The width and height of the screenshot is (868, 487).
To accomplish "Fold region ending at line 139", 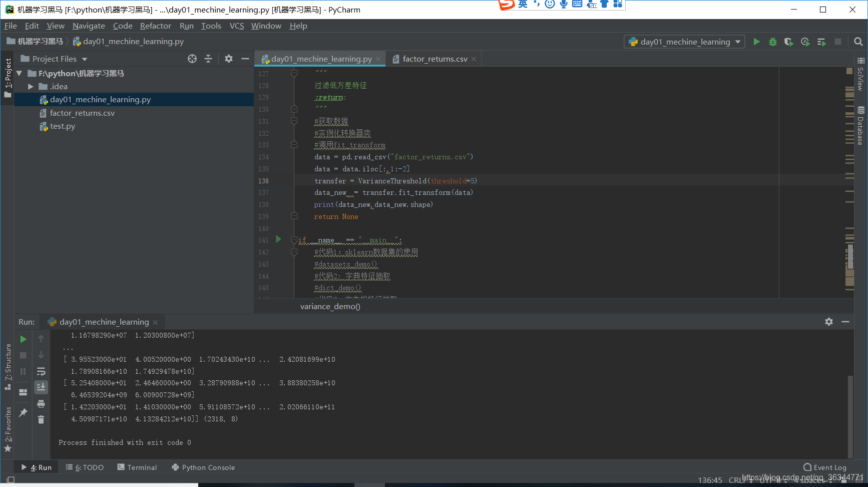I will point(294,216).
